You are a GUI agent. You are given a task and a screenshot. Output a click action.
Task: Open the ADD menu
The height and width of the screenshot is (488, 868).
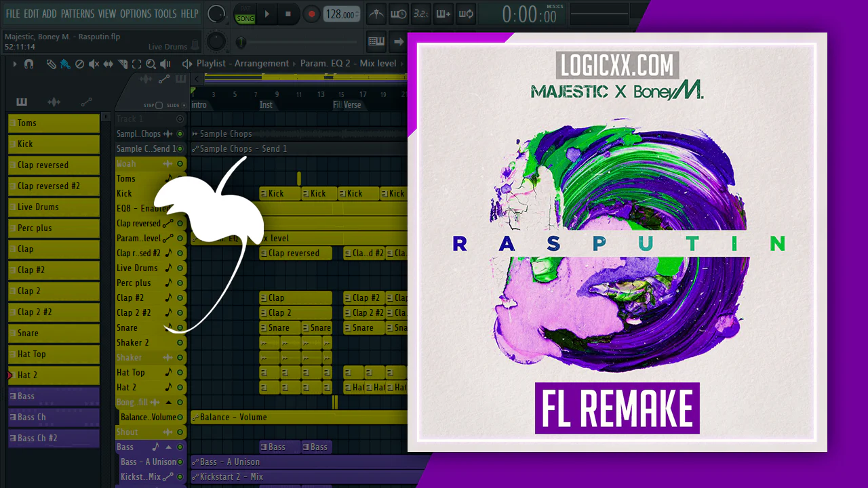coord(50,14)
